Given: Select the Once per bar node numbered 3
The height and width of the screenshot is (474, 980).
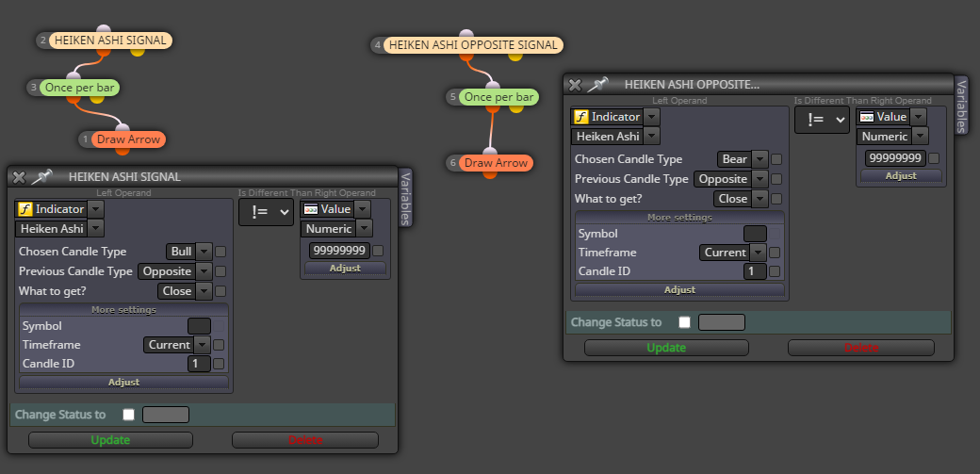Looking at the screenshot, I should click(79, 88).
